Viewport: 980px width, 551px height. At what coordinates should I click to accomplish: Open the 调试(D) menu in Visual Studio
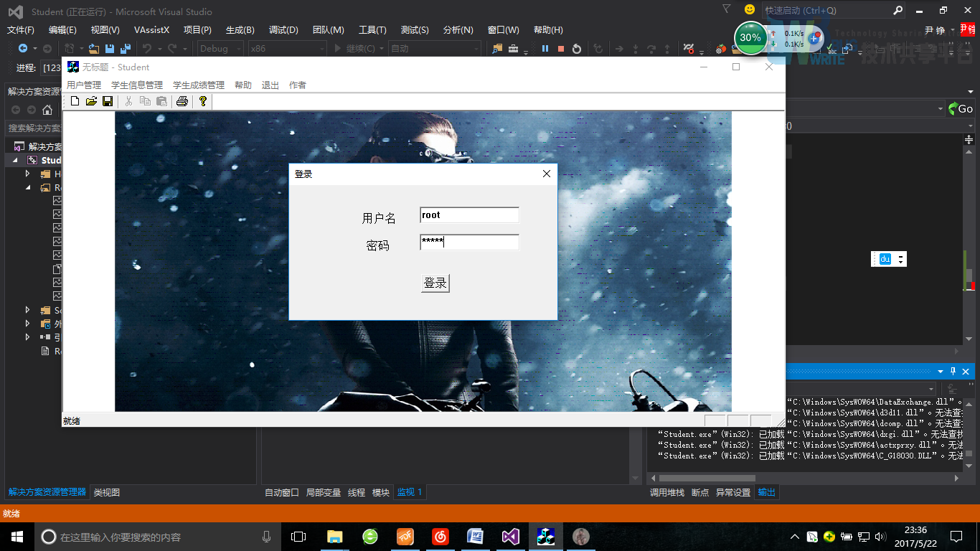point(283,30)
